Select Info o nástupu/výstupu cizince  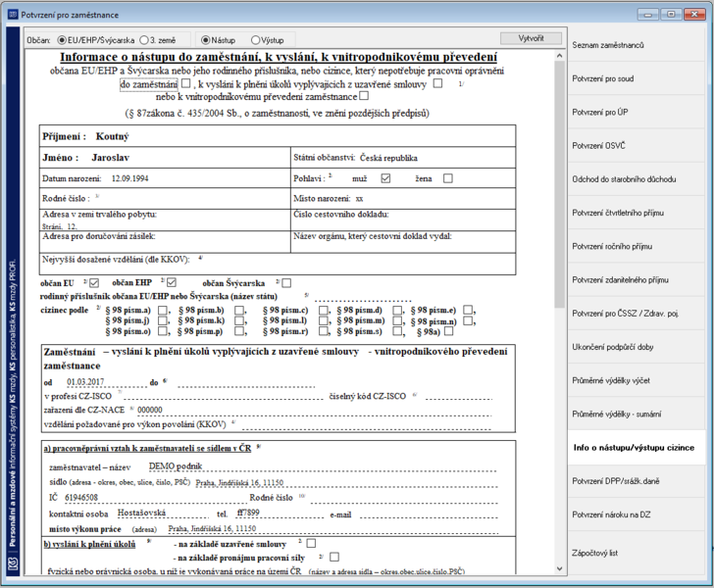(x=637, y=448)
